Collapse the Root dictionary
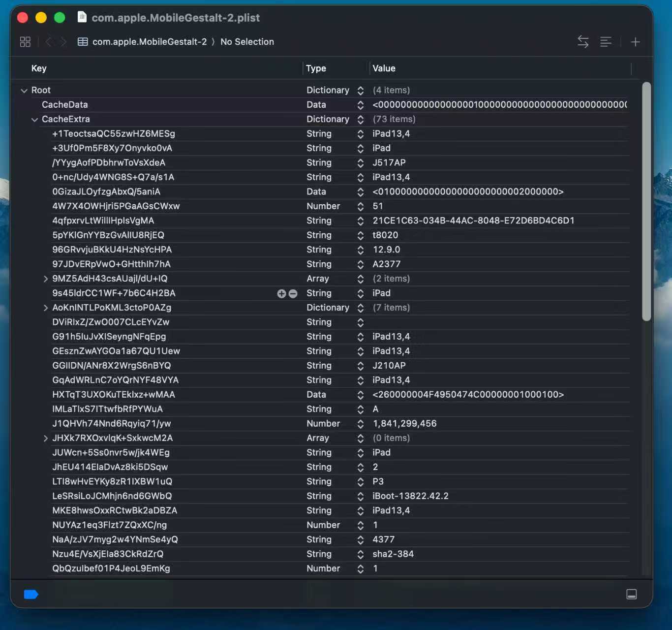This screenshot has height=630, width=672. tap(24, 91)
